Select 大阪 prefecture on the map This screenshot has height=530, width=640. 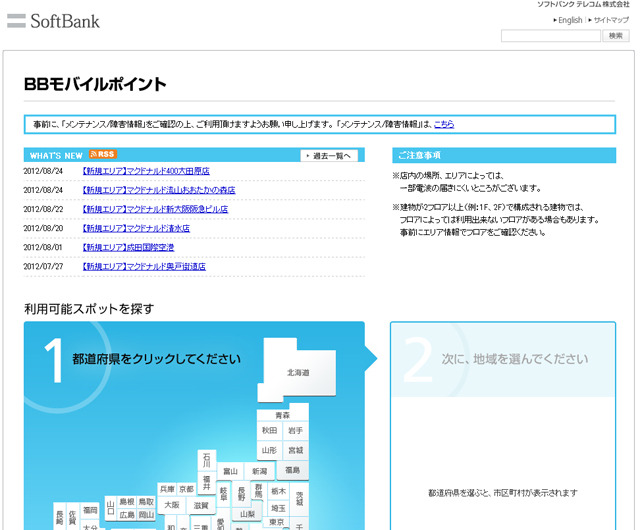point(172,505)
